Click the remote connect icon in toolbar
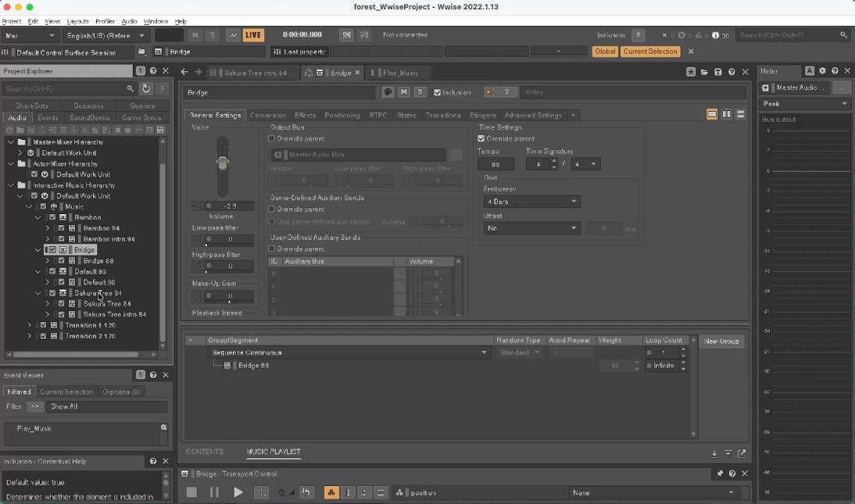Image resolution: width=855 pixels, height=504 pixels. [x=346, y=35]
